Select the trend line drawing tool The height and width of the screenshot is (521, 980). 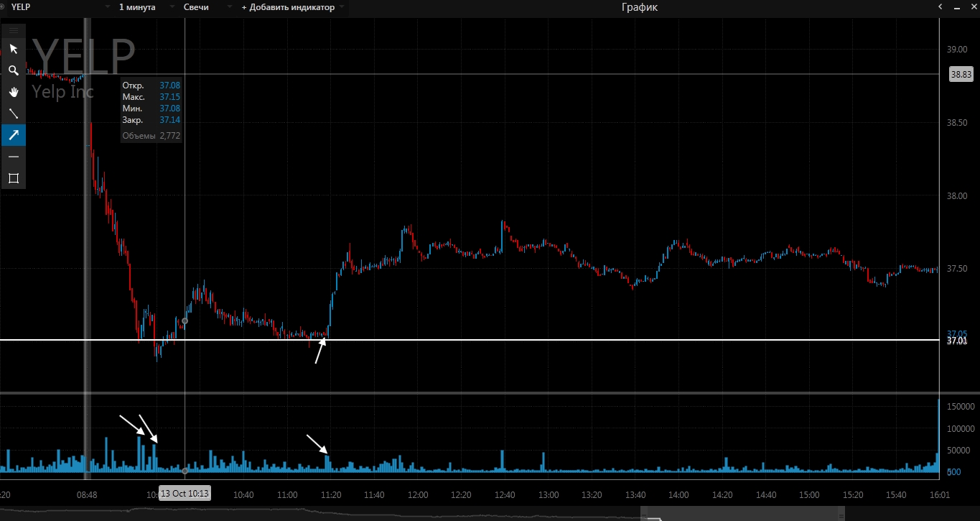[x=13, y=114]
